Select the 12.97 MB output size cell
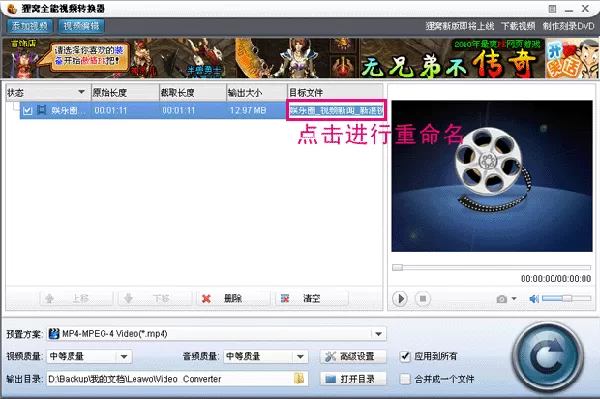The width and height of the screenshot is (600, 399). click(x=248, y=111)
